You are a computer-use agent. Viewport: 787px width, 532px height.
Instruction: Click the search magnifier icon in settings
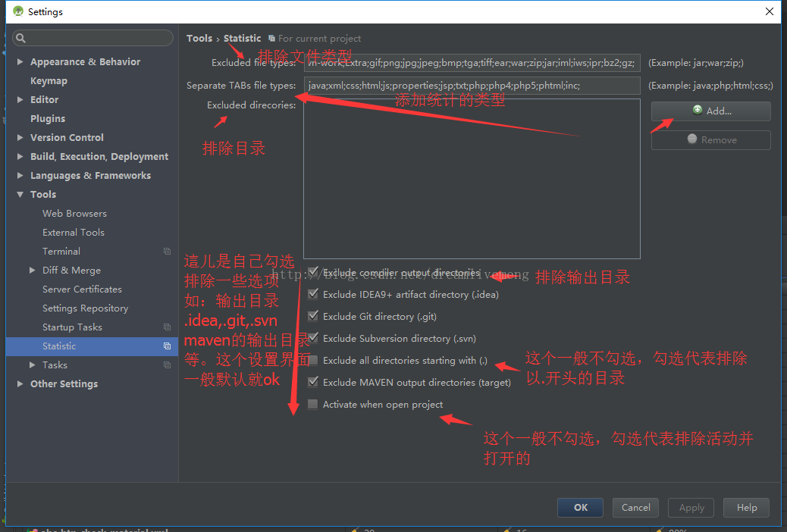(x=20, y=38)
